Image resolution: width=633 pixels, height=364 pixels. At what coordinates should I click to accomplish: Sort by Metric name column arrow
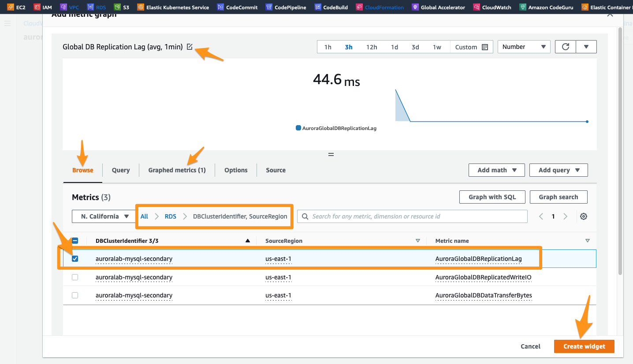[587, 241]
